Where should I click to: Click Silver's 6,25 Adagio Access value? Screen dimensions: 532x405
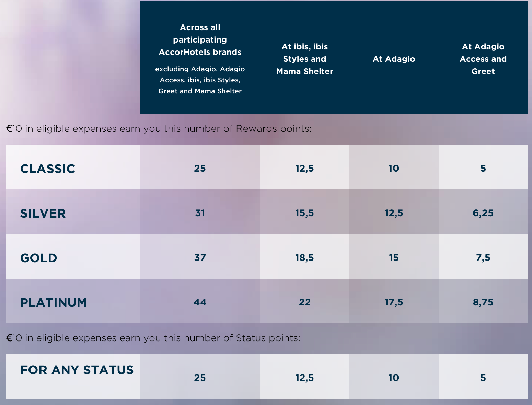click(483, 213)
